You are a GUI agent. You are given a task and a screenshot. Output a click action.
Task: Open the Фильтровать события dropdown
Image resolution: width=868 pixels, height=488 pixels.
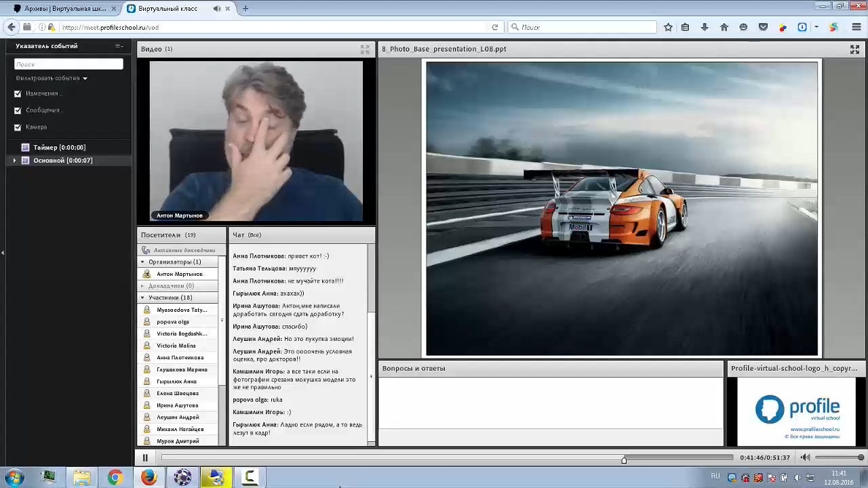tap(52, 79)
